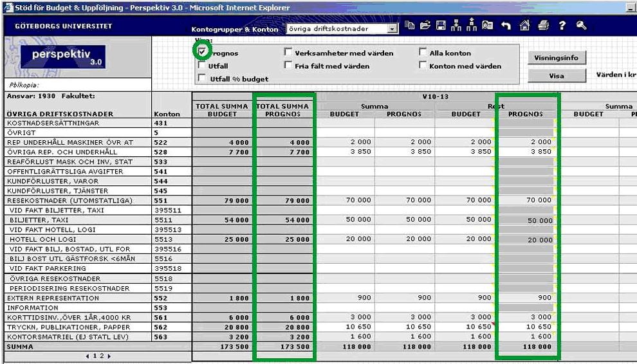Select KUNDFÖRLUSTER, TJÄNSTER row
The image size is (637, 364).
(58, 191)
